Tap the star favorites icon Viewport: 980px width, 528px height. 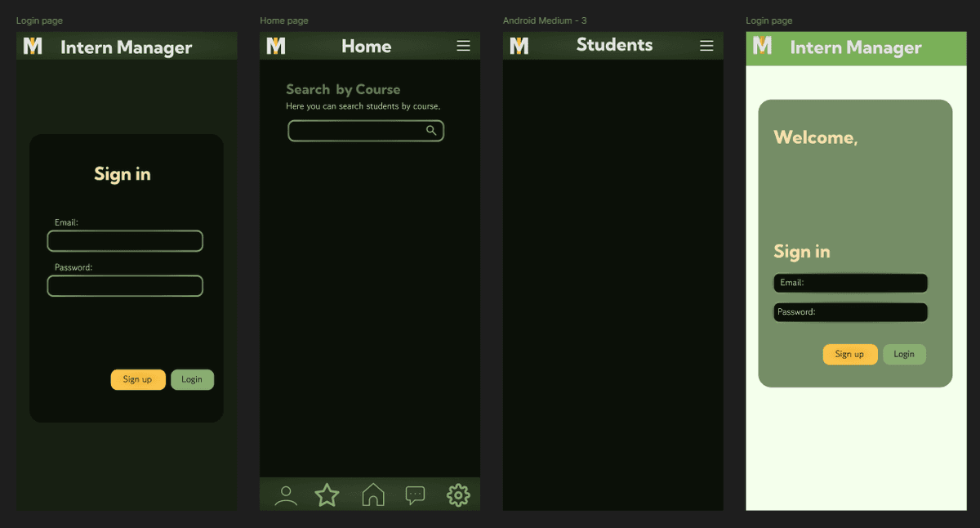(327, 494)
